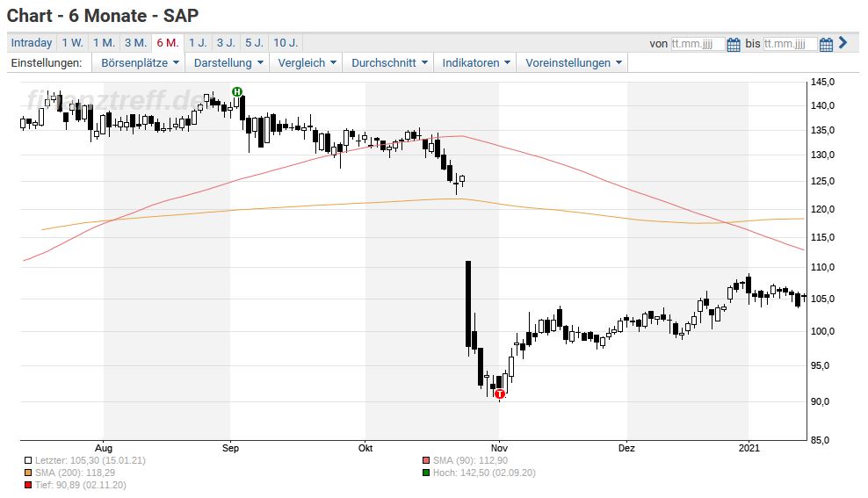The height and width of the screenshot is (498, 868).
Task: Click the 'Chart - 6 Monate - SAP' heading
Action: coord(103,16)
